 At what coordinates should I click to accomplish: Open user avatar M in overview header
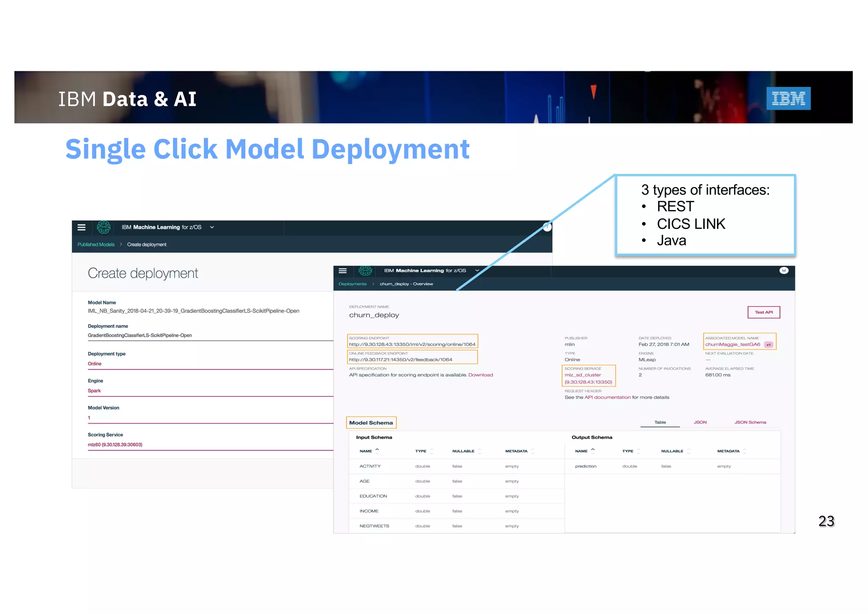coord(784,271)
